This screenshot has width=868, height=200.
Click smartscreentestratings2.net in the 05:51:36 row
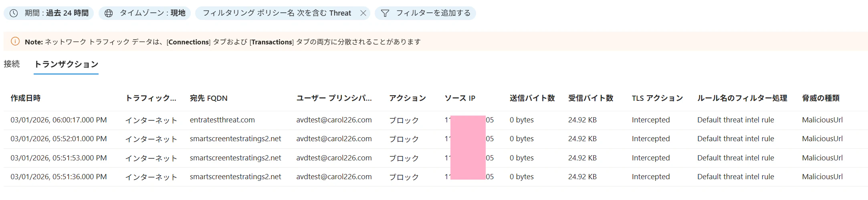point(235,177)
